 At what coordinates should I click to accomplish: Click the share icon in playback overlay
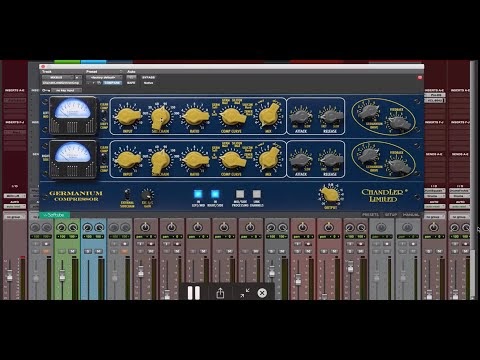[220, 293]
